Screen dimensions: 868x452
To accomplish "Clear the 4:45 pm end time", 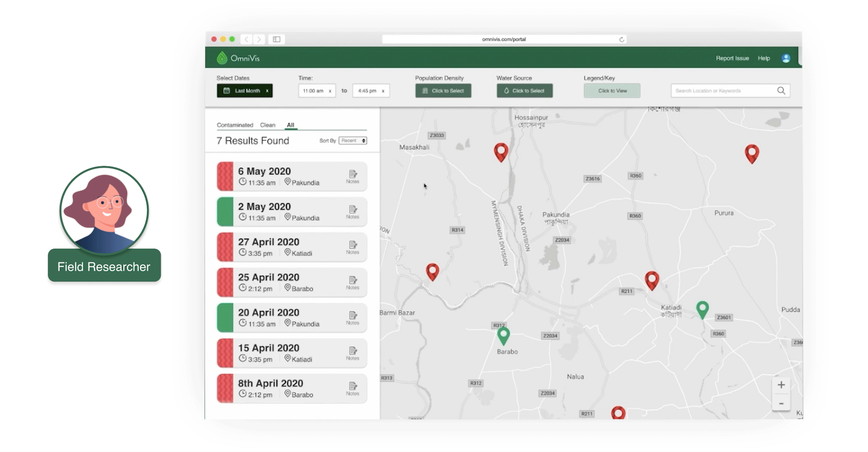I will (383, 91).
